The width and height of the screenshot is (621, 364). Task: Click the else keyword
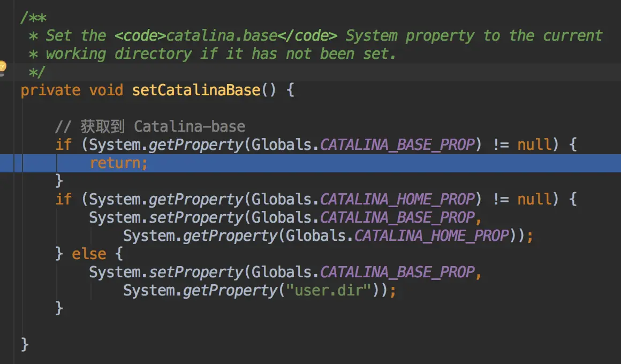click(x=89, y=254)
